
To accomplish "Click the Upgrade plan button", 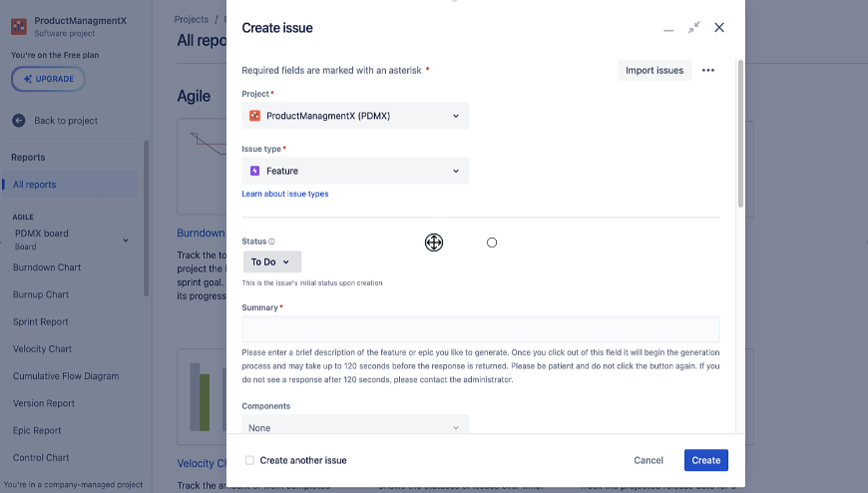I will point(48,79).
